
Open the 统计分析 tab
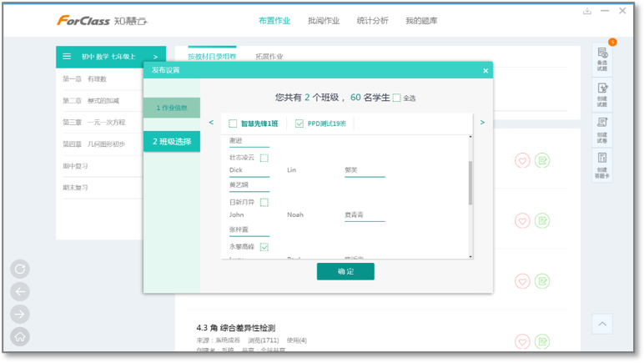pyautogui.click(x=373, y=21)
